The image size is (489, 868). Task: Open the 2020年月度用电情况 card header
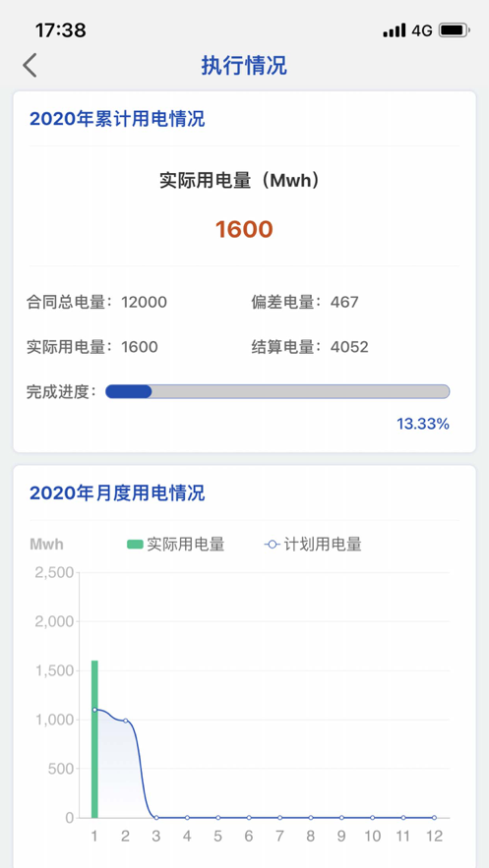pyautogui.click(x=117, y=492)
